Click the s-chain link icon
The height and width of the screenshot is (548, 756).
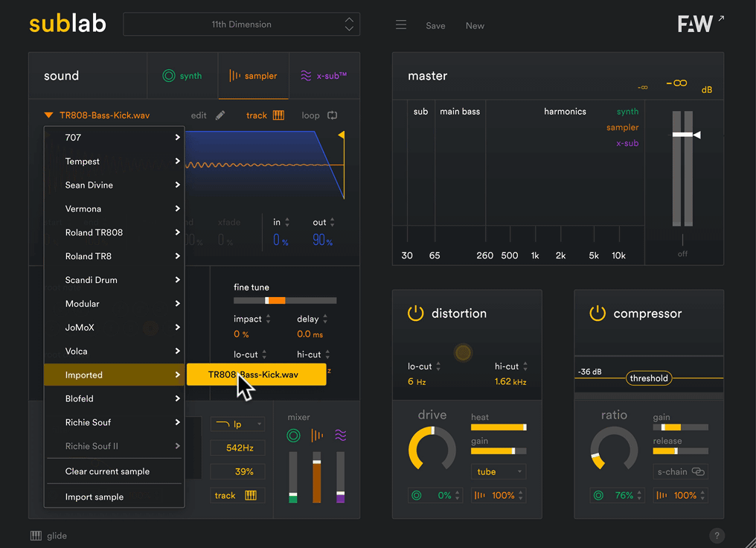point(698,471)
